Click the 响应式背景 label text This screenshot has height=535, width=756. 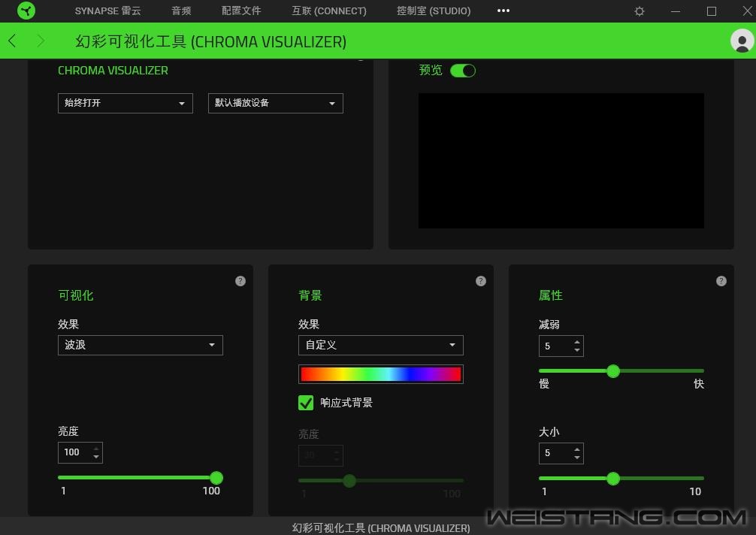point(346,403)
